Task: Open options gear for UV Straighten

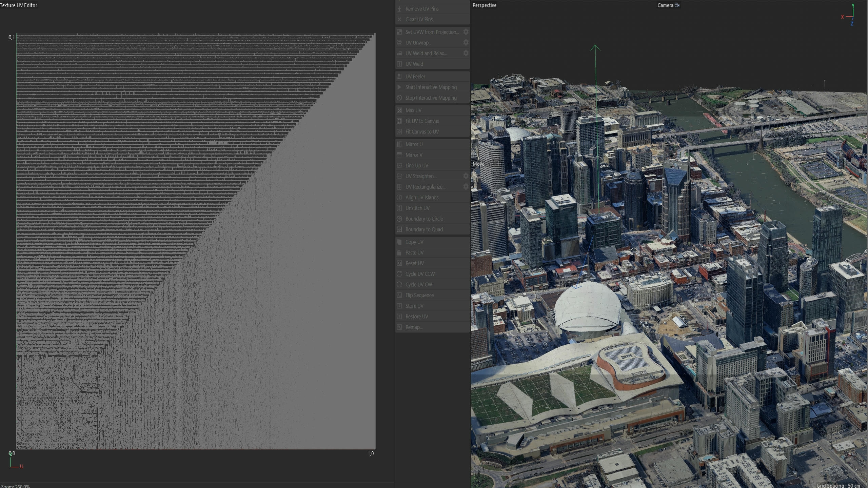Action: (466, 176)
